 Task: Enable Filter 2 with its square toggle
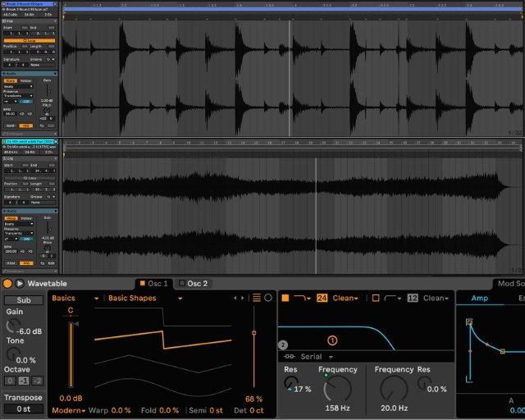click(376, 298)
